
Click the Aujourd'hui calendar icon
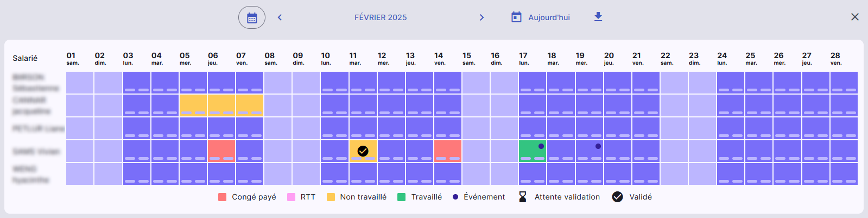(516, 17)
